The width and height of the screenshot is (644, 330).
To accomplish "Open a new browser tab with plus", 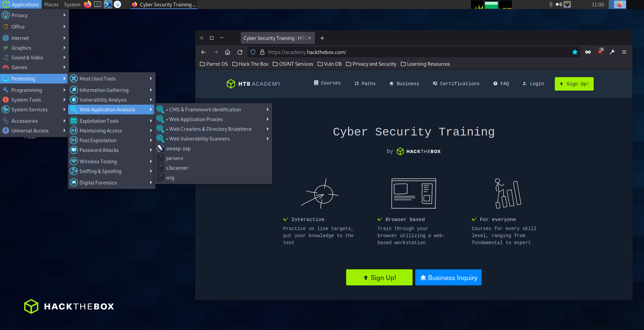I will (x=322, y=38).
